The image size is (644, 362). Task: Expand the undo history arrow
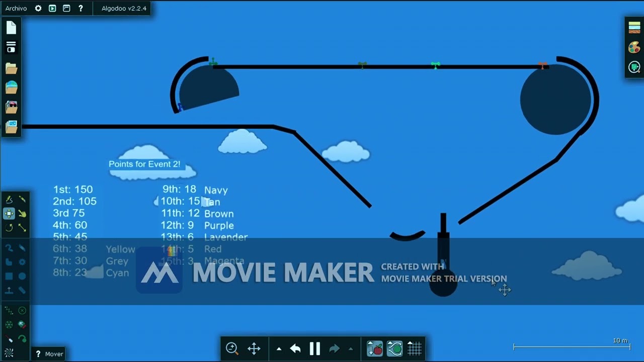[279, 349]
